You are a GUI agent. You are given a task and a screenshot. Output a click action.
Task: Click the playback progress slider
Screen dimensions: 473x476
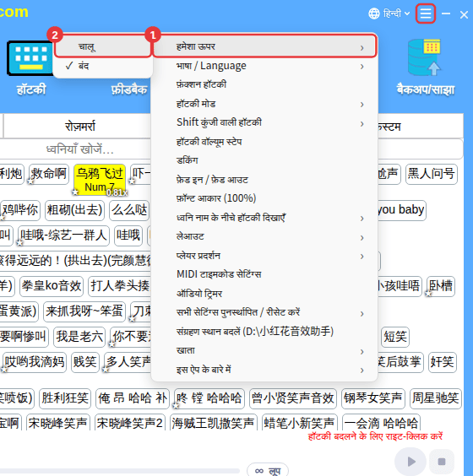(x=120, y=471)
